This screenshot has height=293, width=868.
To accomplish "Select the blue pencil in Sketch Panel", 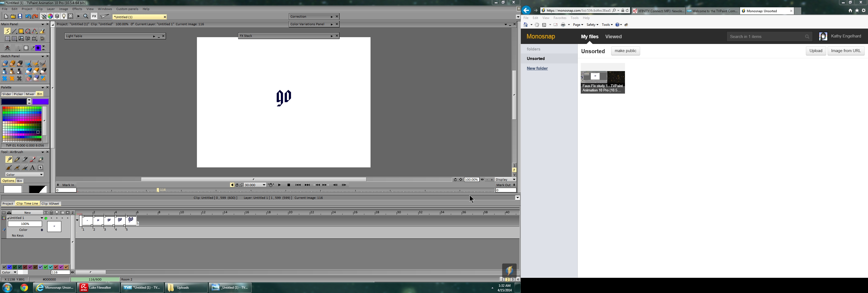I will pos(5,63).
